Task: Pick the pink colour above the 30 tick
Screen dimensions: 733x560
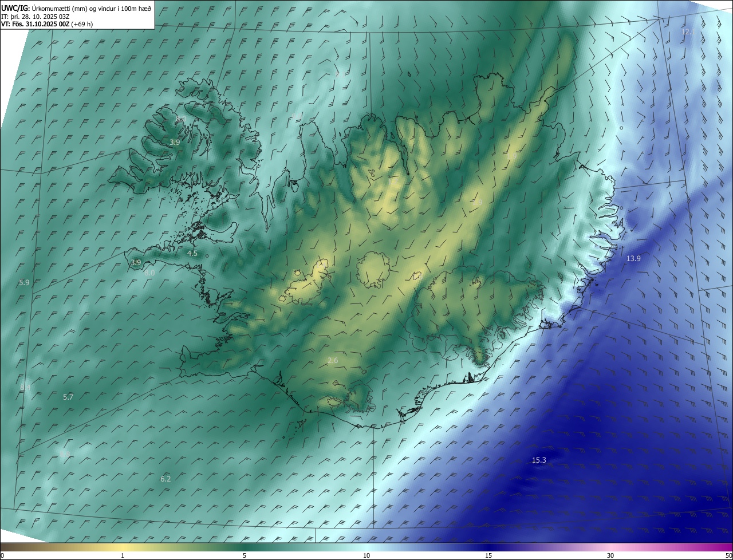Action: pos(610,547)
